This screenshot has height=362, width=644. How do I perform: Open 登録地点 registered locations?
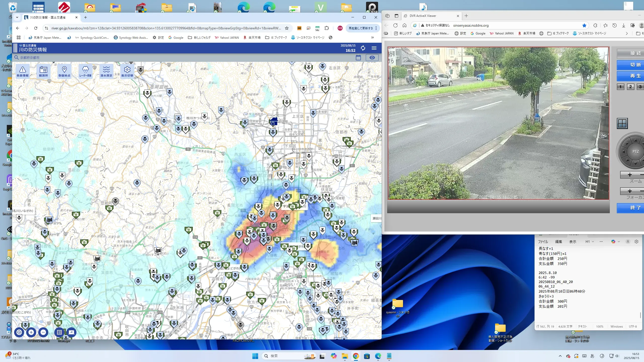64,71
